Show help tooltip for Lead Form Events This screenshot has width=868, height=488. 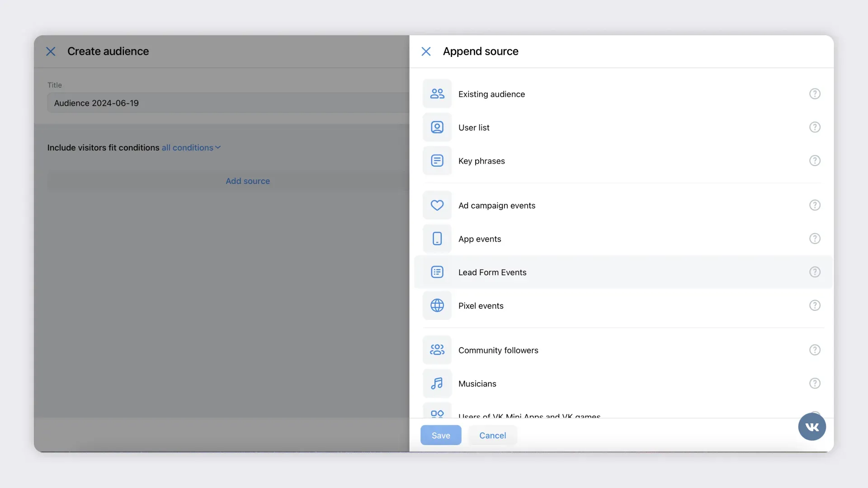click(814, 272)
